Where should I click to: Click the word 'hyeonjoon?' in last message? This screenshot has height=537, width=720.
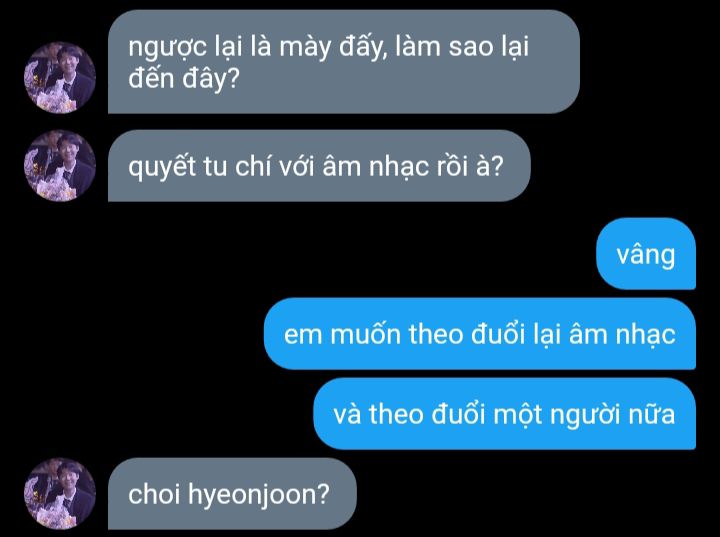[259, 495]
